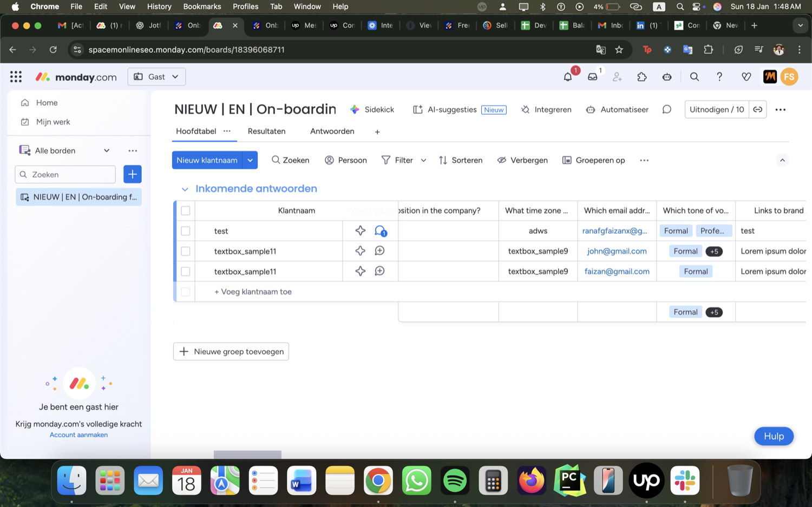
Task: Open Hoofdtabel tab options dots
Action: click(x=227, y=131)
